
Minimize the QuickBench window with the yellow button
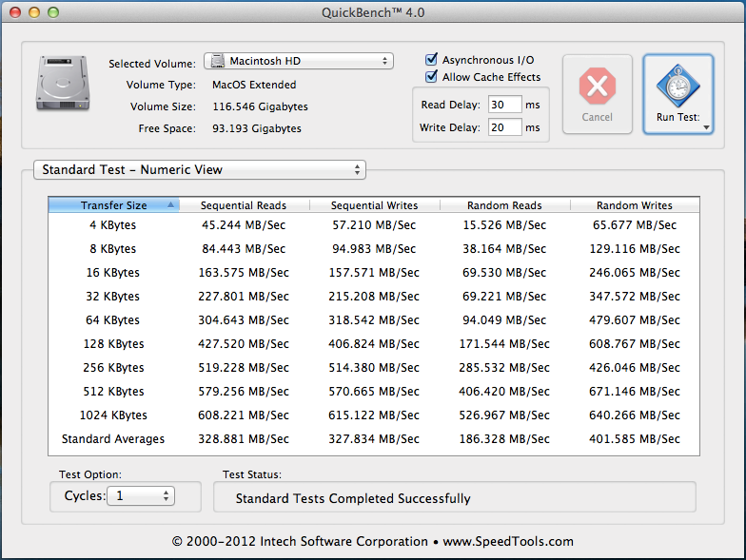tap(34, 12)
